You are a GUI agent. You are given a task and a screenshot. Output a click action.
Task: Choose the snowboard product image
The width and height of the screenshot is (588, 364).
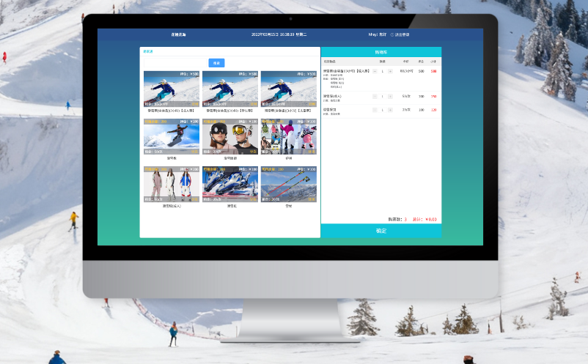click(x=171, y=136)
